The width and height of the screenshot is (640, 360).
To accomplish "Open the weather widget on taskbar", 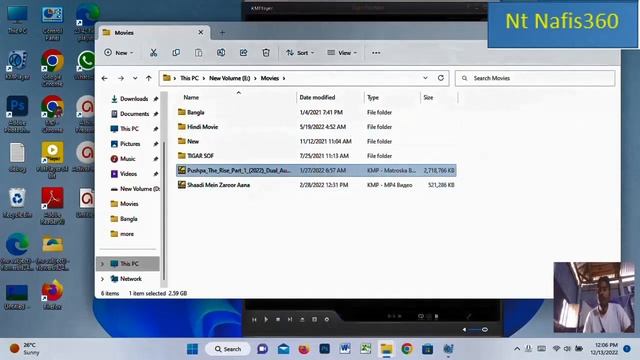I will coord(24,349).
